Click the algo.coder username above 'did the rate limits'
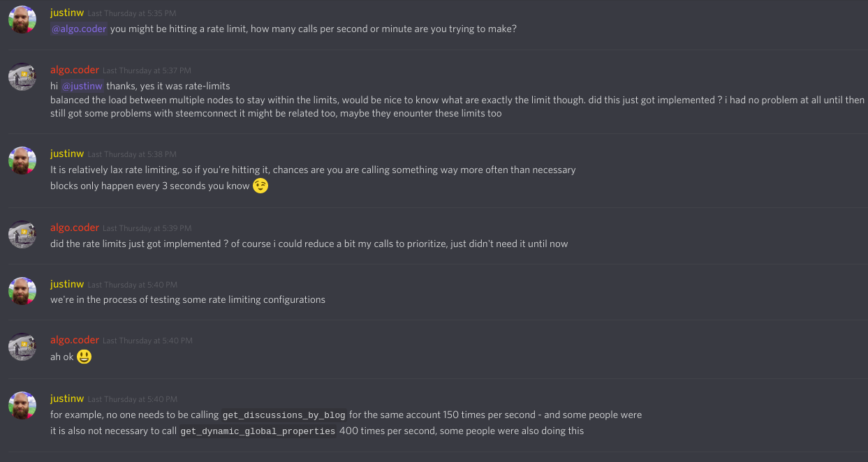Screen dimensions: 868x462 tap(75, 228)
